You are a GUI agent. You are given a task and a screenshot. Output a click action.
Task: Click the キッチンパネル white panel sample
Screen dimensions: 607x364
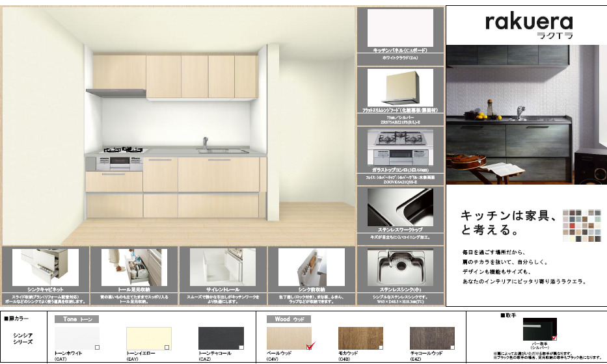(399, 27)
